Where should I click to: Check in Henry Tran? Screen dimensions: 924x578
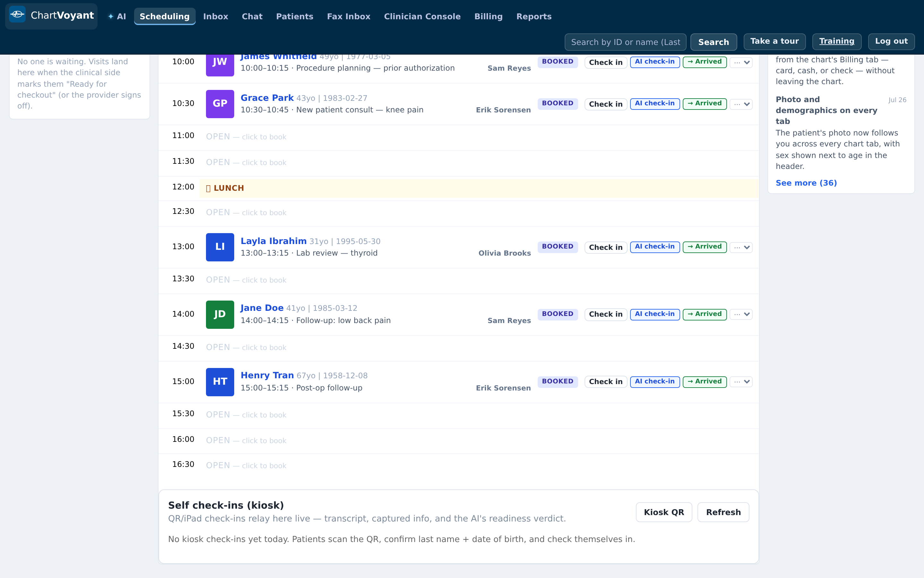point(605,381)
